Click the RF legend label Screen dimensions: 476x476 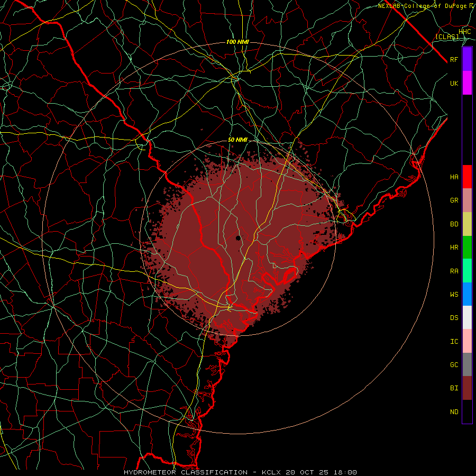[x=454, y=59]
